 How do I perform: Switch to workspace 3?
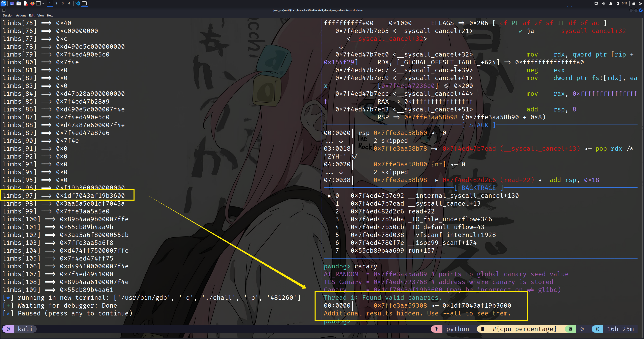tap(63, 3)
